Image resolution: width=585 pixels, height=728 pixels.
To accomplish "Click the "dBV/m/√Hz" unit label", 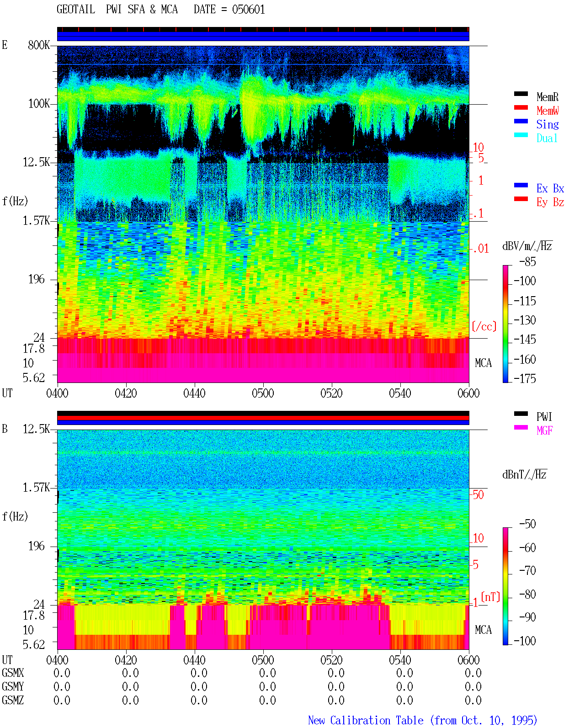I will tap(527, 246).
